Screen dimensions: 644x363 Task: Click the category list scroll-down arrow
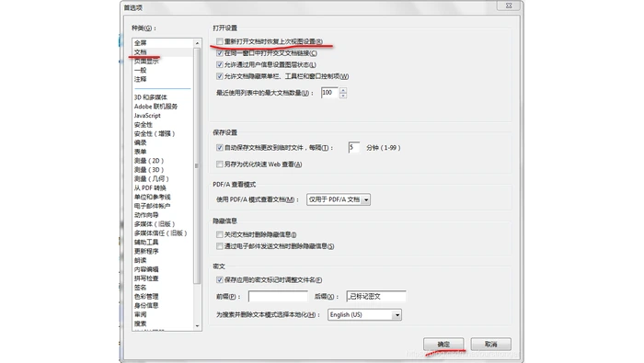click(x=197, y=326)
